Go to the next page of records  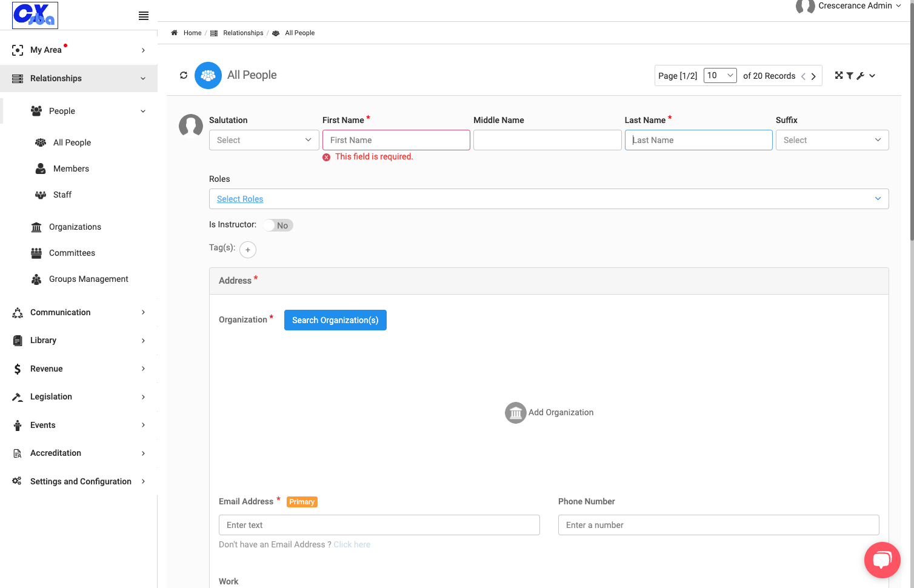click(x=813, y=76)
